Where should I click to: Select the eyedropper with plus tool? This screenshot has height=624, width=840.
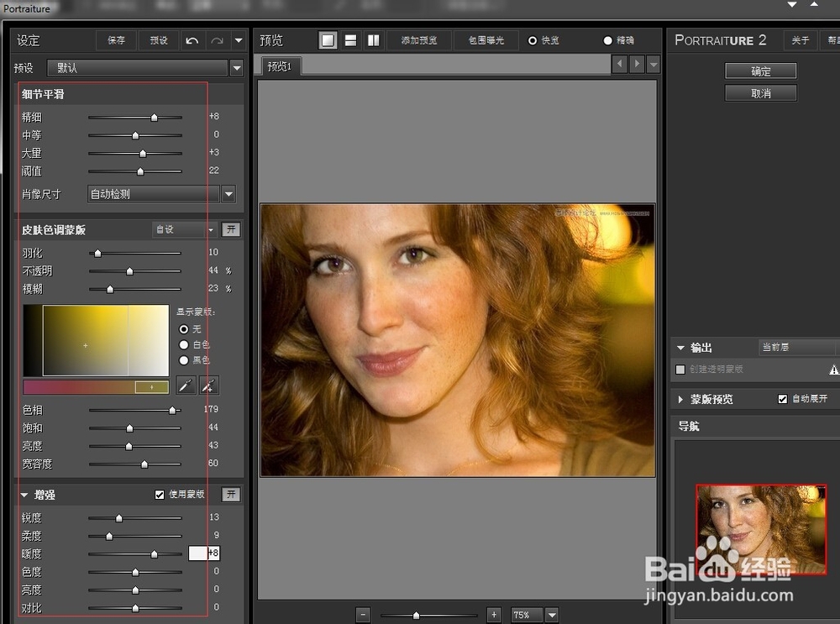click(208, 385)
